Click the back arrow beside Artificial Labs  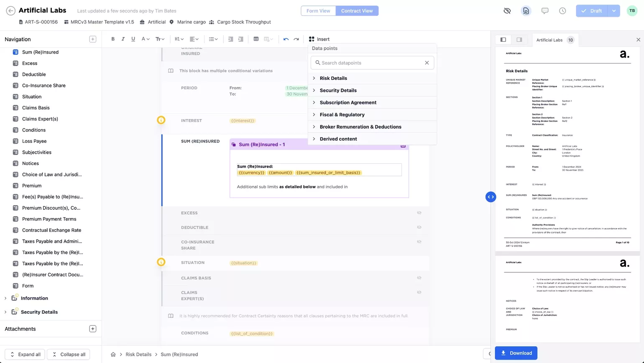11,11
